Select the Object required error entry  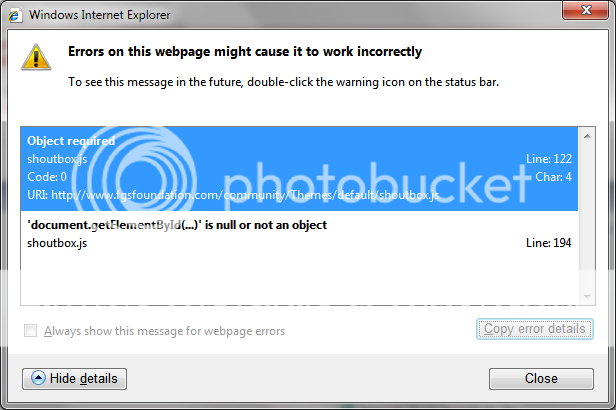299,168
